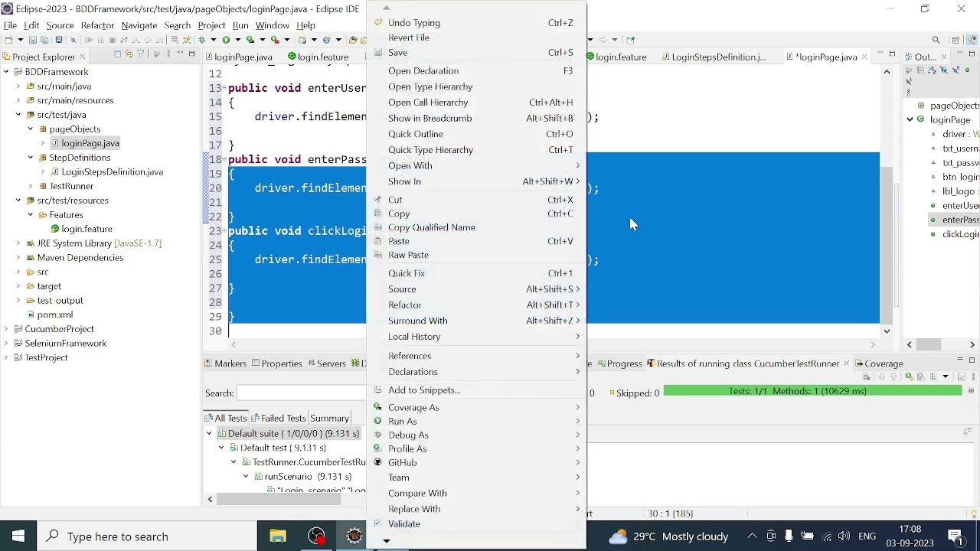980x551 pixels.
Task: Collapse the Default suite test node
Action: click(x=210, y=434)
